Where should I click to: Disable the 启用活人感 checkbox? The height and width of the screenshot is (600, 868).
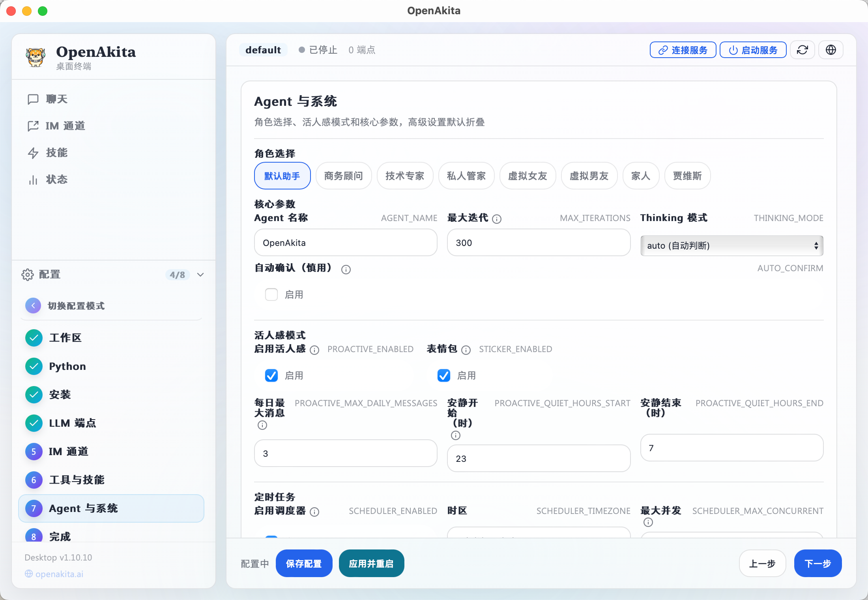tap(271, 375)
